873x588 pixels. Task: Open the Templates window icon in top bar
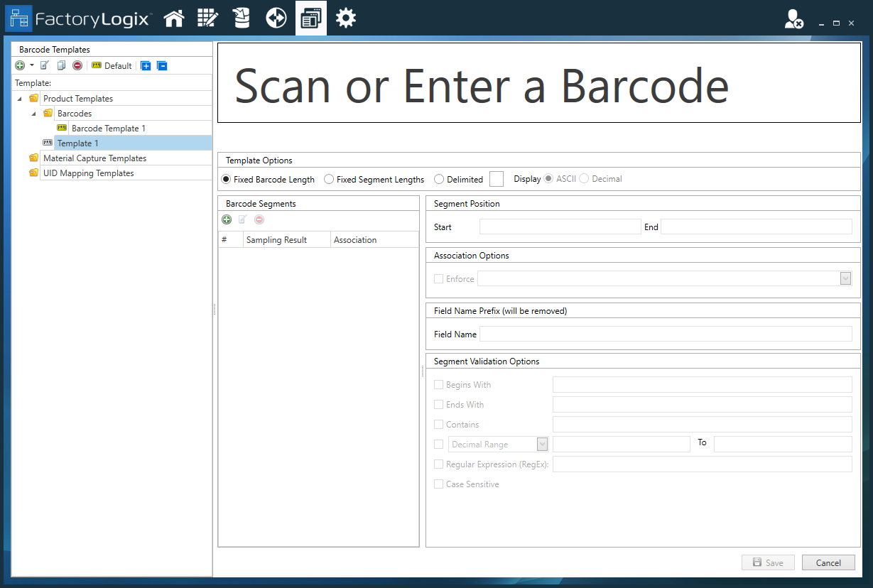310,18
